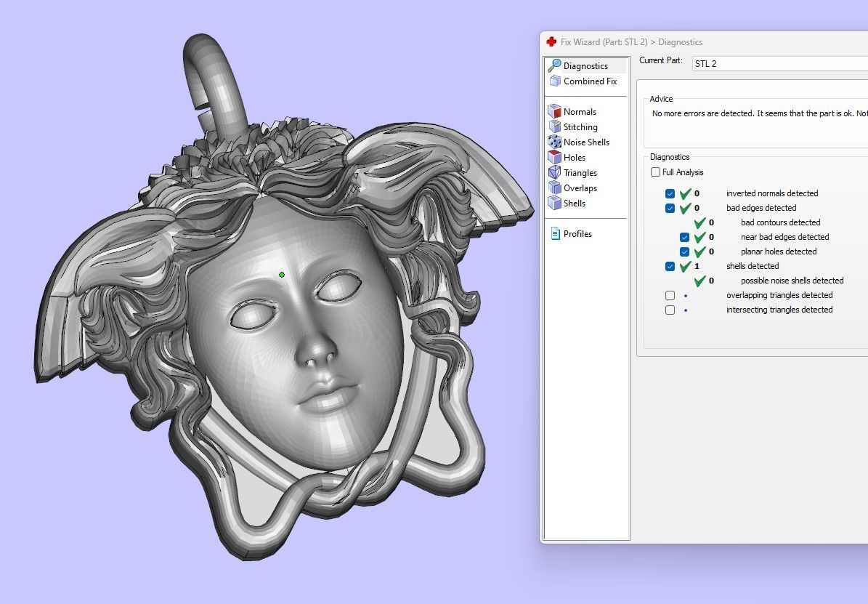Click the Shells cube icon
868x604 pixels.
pos(554,203)
